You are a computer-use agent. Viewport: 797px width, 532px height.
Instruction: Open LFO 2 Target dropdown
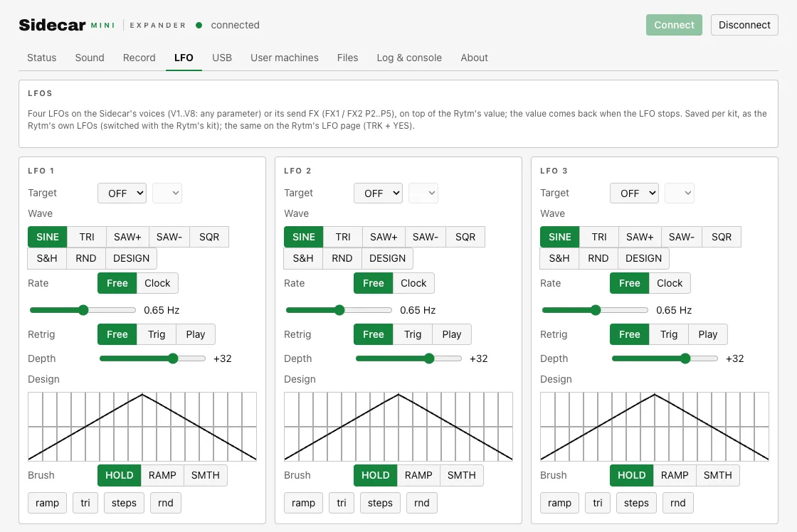pos(378,193)
